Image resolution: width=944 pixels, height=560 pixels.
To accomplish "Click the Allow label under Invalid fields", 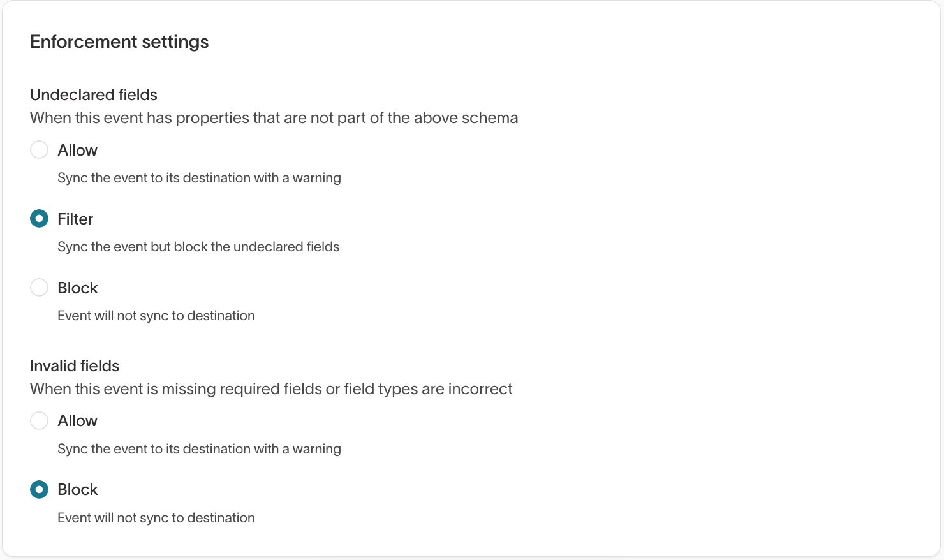I will point(77,420).
